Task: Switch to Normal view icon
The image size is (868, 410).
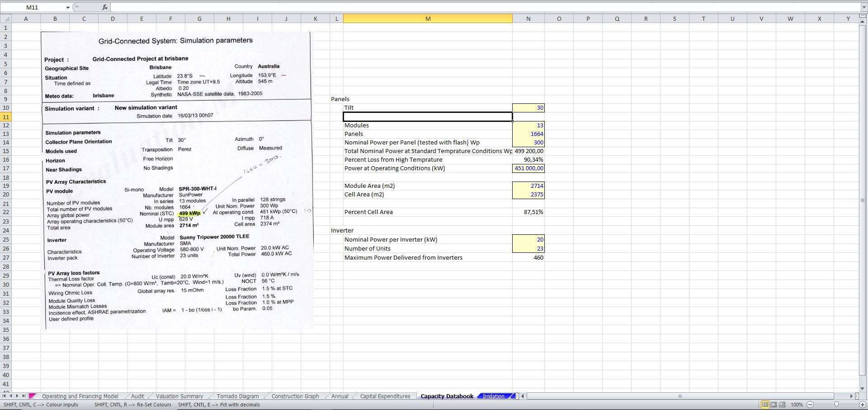Action: click(x=765, y=405)
